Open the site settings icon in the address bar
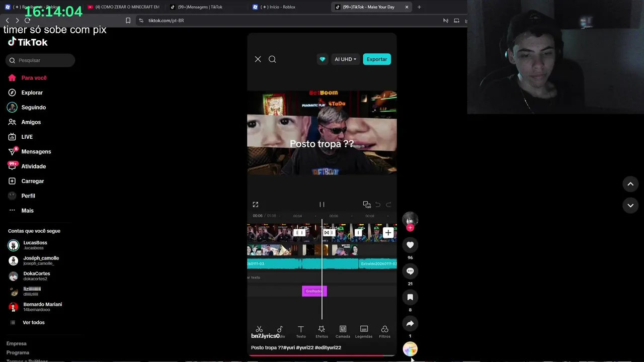Screen dimensions: 644x362 (141, 21)
